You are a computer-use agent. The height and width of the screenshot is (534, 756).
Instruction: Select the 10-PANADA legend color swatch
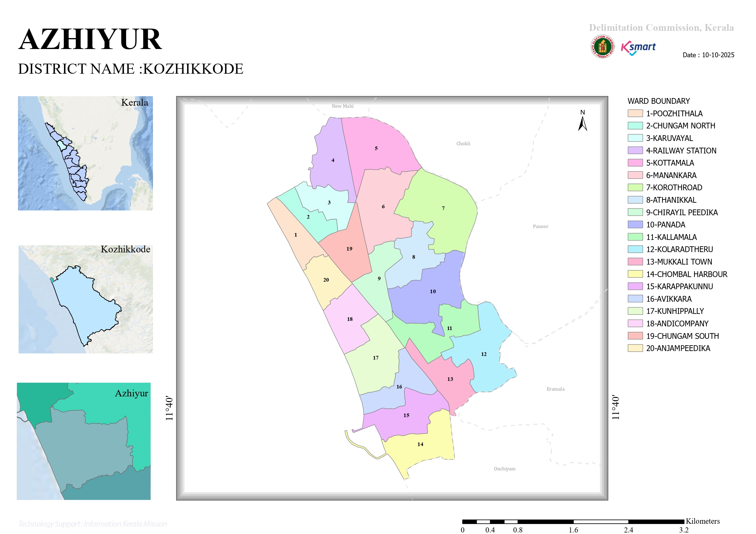click(635, 224)
